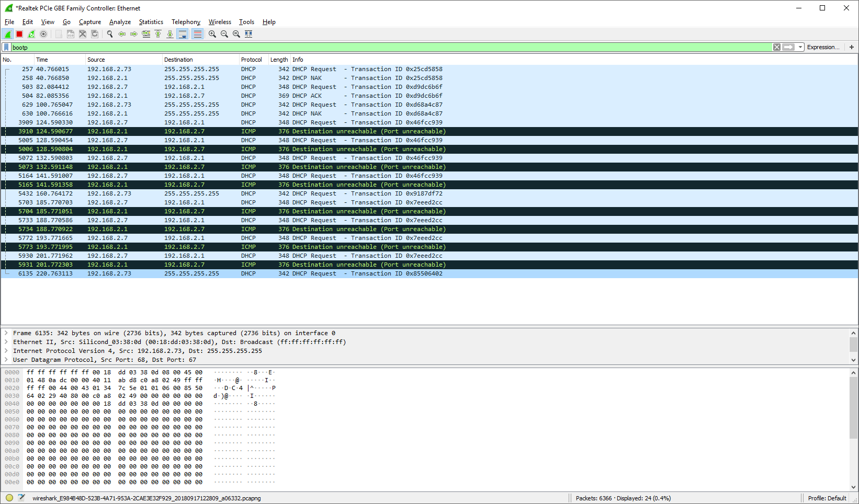Image resolution: width=859 pixels, height=504 pixels.
Task: Click the save capture file icon
Action: point(71,34)
